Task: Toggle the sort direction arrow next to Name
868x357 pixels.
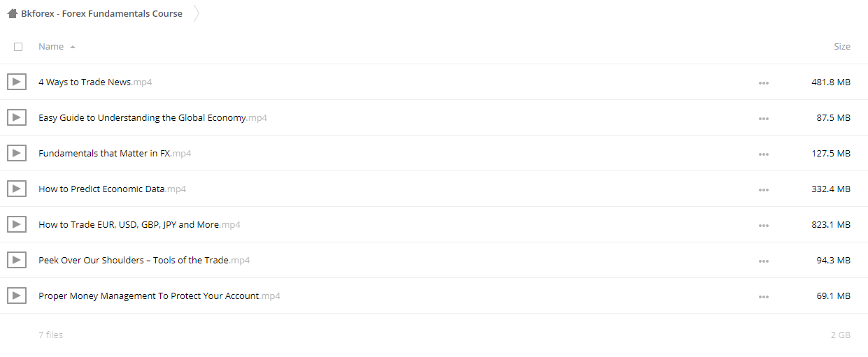Action: coord(73,47)
